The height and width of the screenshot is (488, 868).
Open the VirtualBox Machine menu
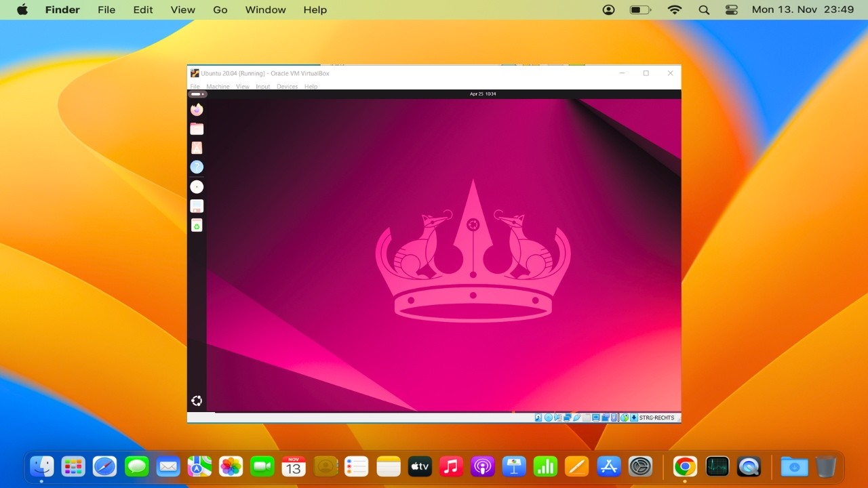(x=218, y=87)
